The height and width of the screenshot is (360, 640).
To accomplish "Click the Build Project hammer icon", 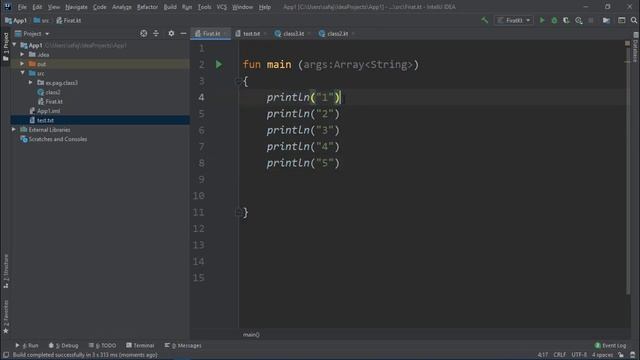I will (x=484, y=20).
